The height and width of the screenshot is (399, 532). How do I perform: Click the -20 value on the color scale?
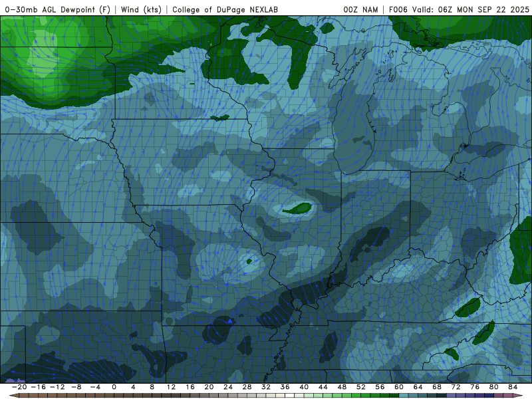click(x=19, y=387)
